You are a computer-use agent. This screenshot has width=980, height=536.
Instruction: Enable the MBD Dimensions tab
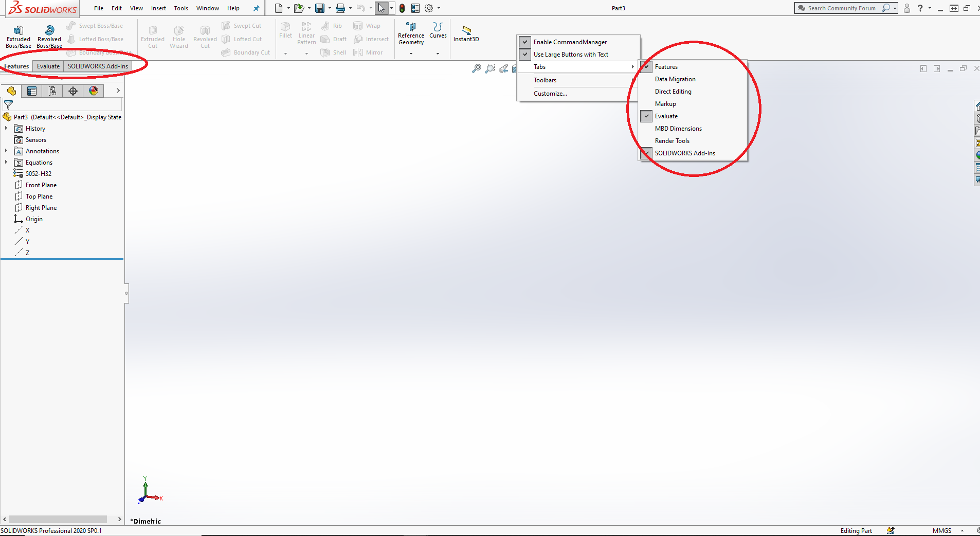click(x=678, y=129)
